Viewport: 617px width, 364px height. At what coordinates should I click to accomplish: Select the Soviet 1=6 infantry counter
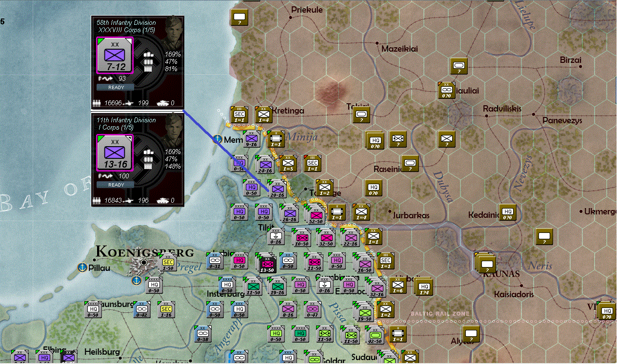coord(398,285)
